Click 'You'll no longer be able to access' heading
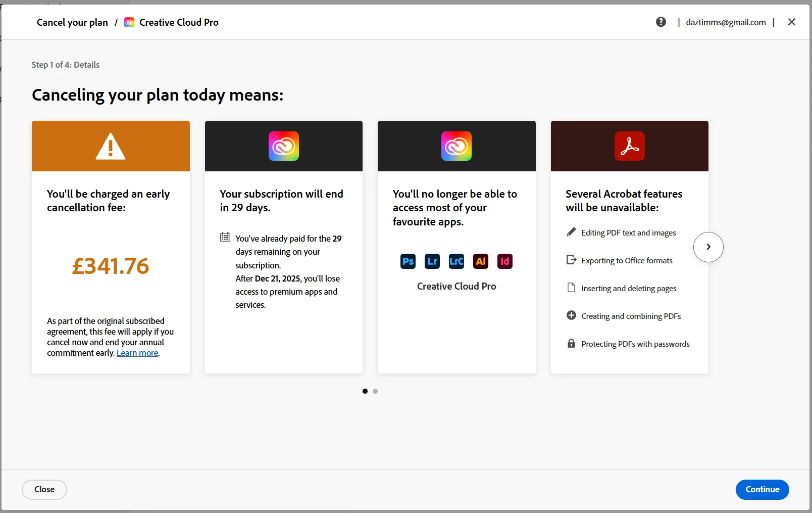The height and width of the screenshot is (513, 812). [455, 208]
